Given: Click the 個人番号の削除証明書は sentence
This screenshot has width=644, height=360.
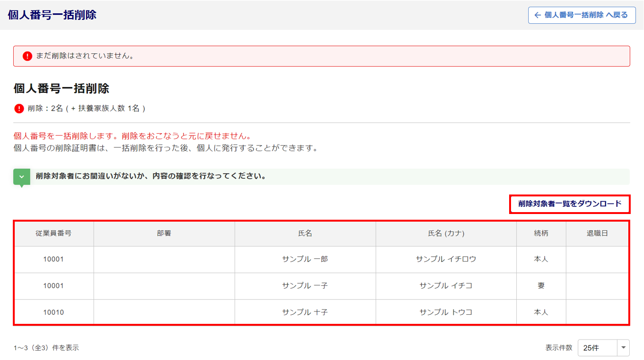Looking at the screenshot, I should [165, 148].
